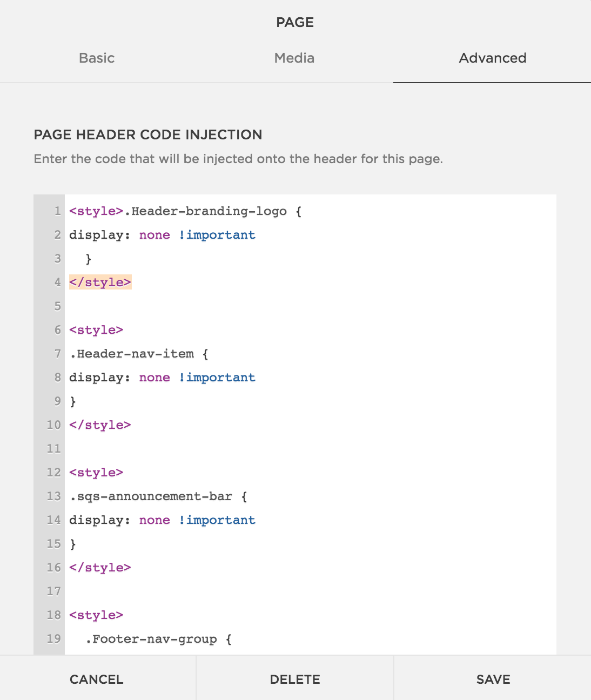Click the empty line 11 in editor
The width and height of the screenshot is (591, 700).
tap(310, 449)
